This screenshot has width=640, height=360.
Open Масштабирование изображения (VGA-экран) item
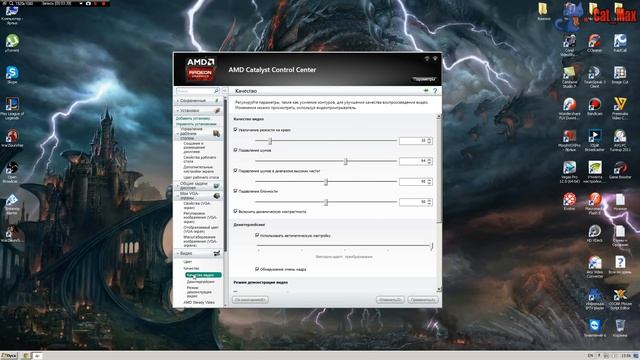200,241
